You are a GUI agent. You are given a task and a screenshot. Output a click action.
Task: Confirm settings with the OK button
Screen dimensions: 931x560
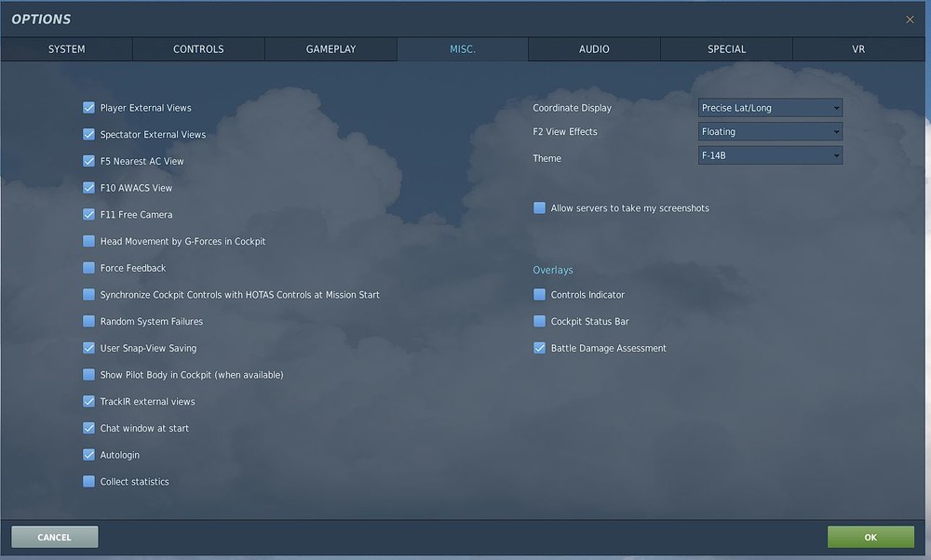[870, 537]
